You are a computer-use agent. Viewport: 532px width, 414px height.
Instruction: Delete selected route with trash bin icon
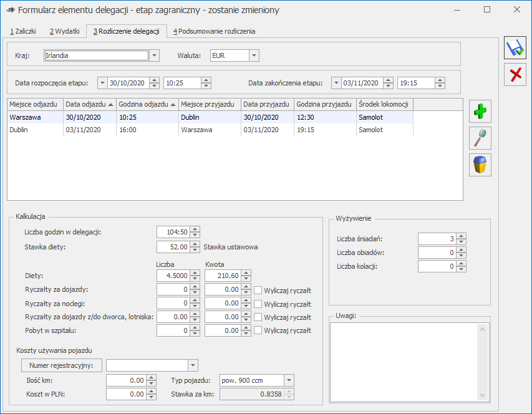[480, 165]
